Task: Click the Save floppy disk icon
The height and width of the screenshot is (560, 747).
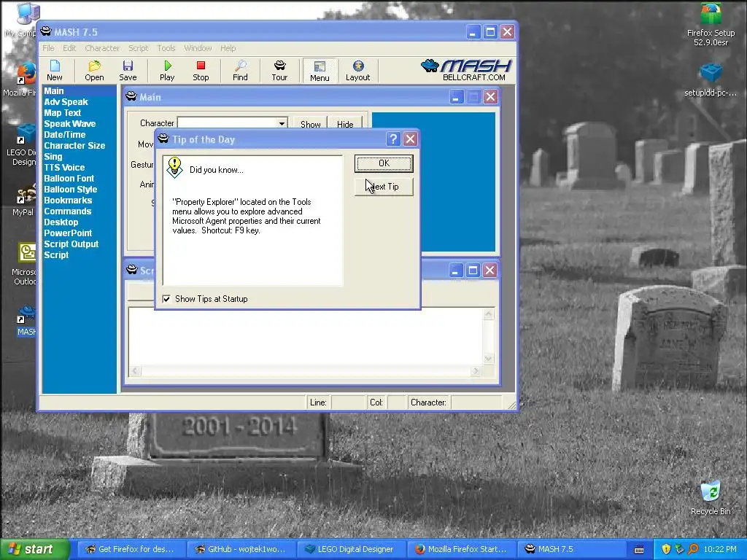Action: [x=128, y=71]
